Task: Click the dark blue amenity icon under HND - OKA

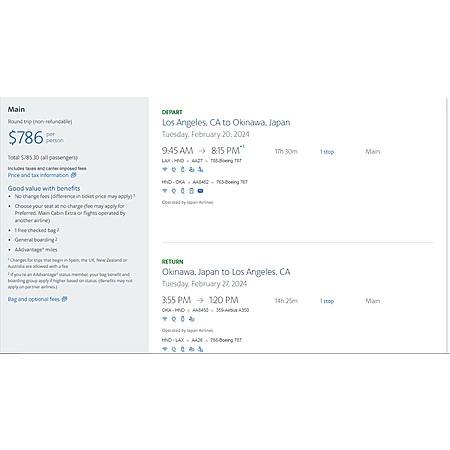Action: [x=200, y=191]
